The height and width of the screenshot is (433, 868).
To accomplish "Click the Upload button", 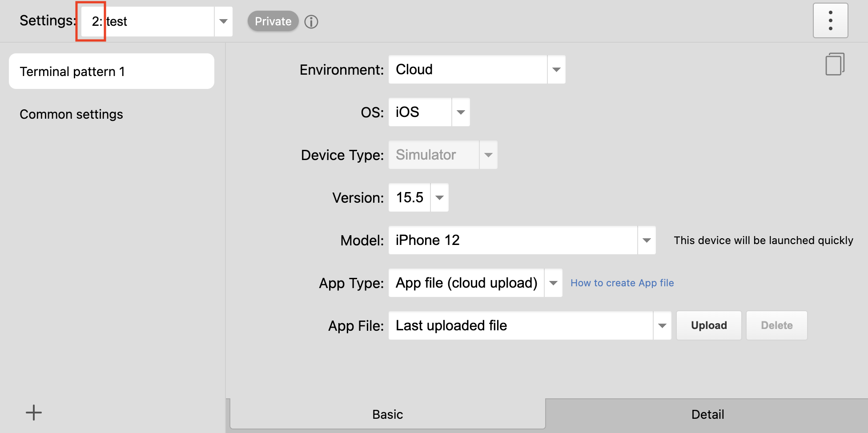I will click(709, 325).
